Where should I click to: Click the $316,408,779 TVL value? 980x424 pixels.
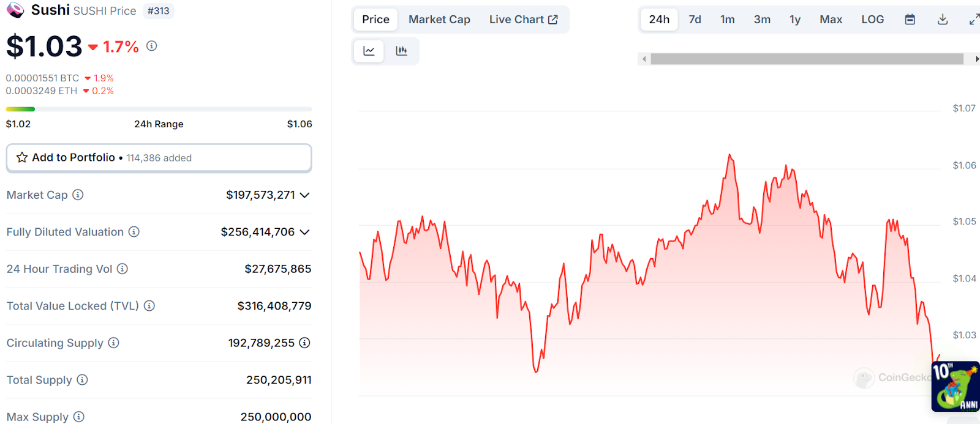(274, 305)
